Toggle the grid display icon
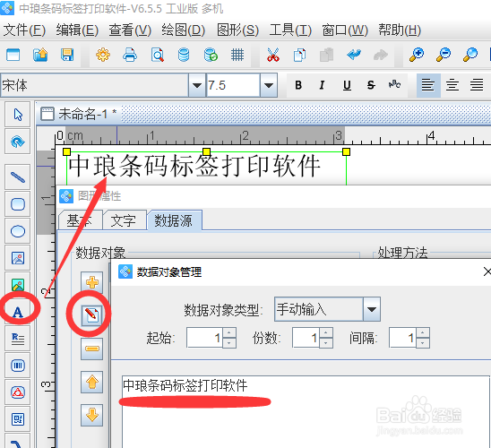Screen dimensions: 491x448 [237, 55]
